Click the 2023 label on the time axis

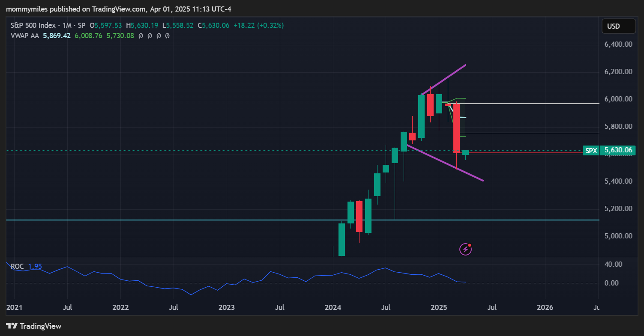(227, 307)
